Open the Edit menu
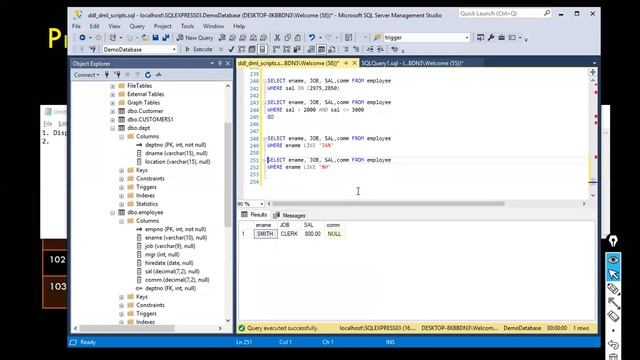640x360 pixels. (x=94, y=26)
